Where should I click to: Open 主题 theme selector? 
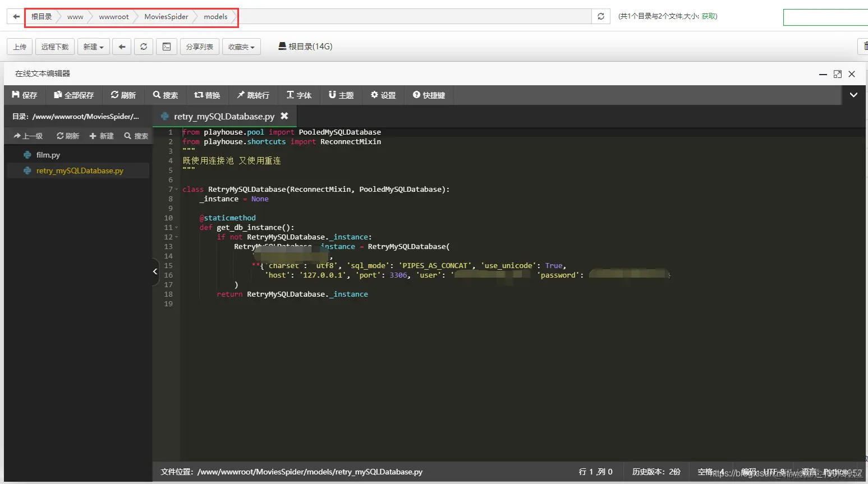tap(341, 95)
